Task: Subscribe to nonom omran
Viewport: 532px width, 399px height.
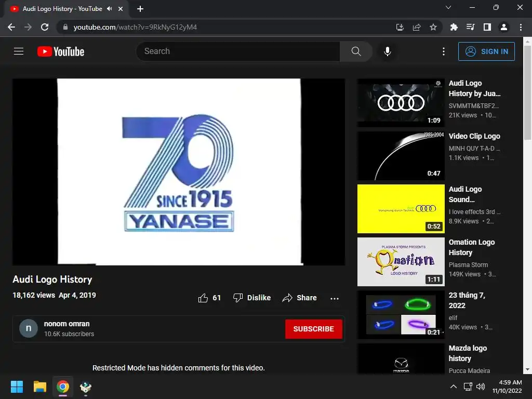Action: click(x=313, y=329)
